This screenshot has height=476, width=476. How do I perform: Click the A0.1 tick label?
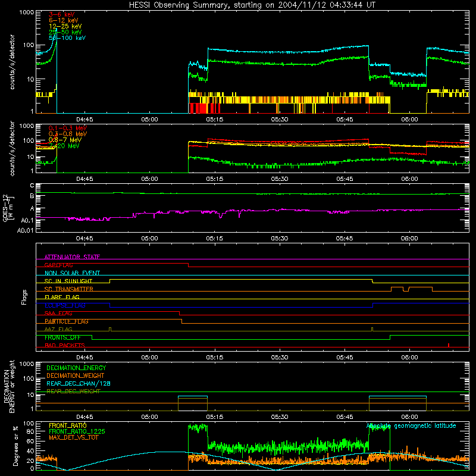pyautogui.click(x=27, y=220)
